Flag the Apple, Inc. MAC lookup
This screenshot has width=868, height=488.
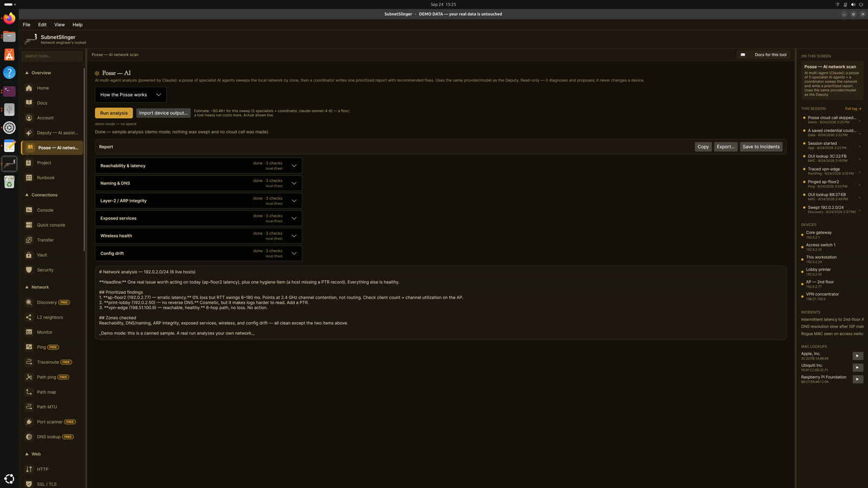858,356
